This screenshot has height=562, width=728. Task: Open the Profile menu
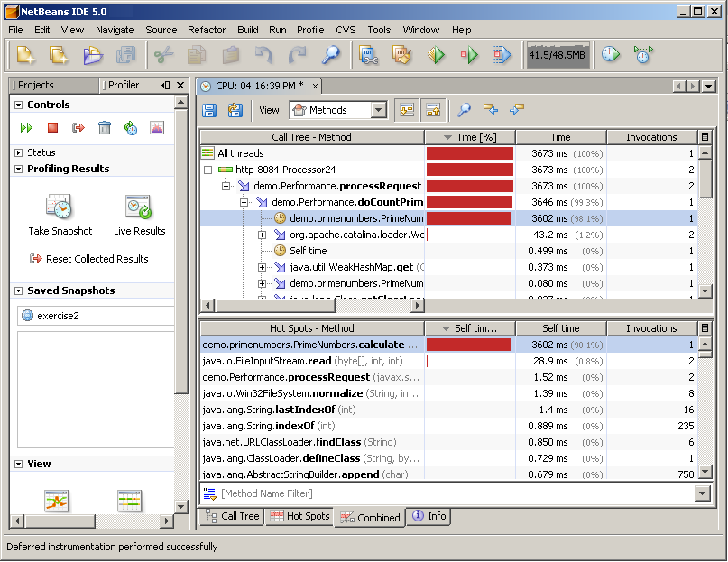(x=310, y=30)
